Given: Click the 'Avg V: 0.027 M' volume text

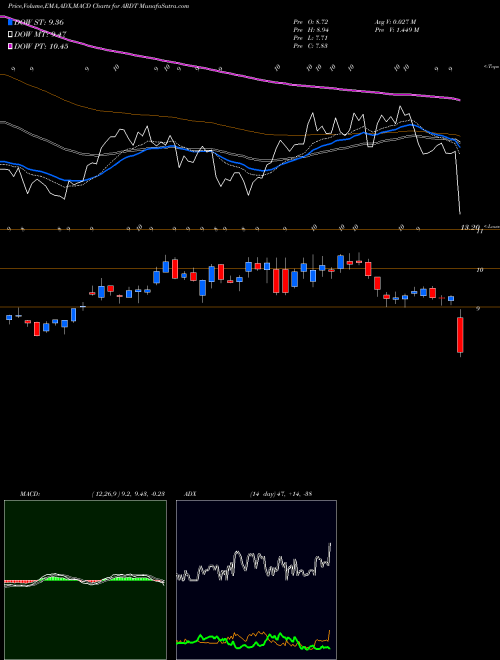Looking at the screenshot, I should (395, 21).
